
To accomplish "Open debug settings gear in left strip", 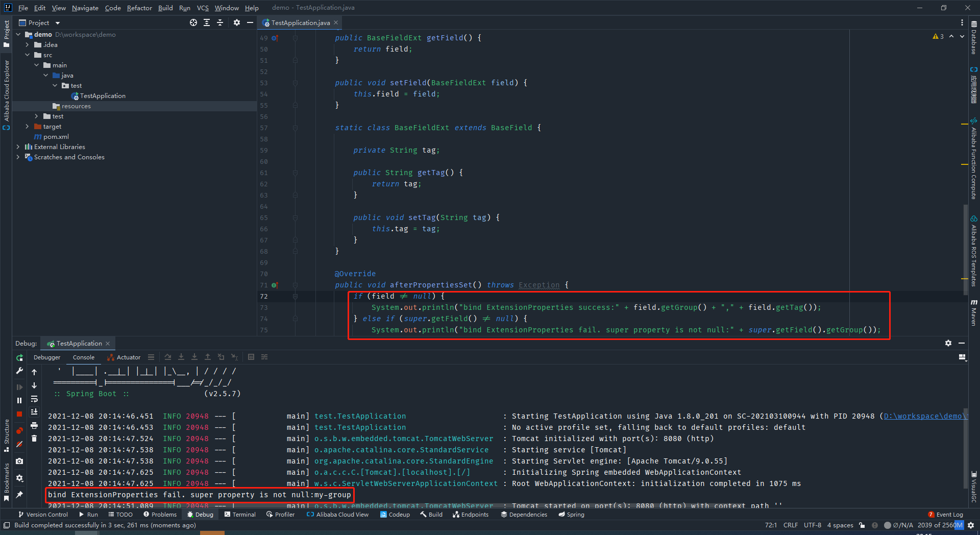I will pos(19,478).
